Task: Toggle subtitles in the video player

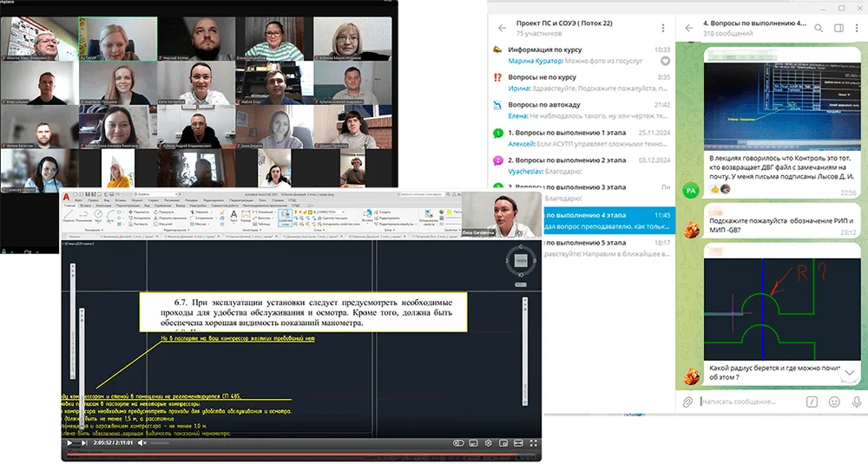Action: point(473,443)
